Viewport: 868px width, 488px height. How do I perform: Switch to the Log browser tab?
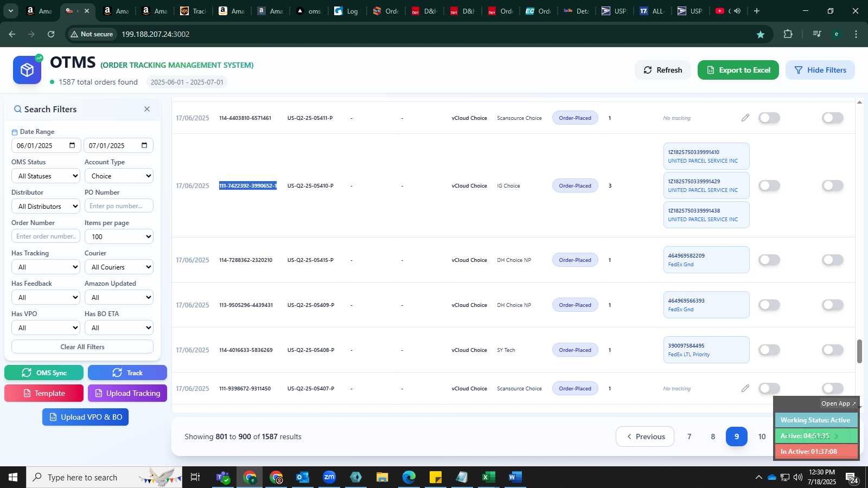346,11
